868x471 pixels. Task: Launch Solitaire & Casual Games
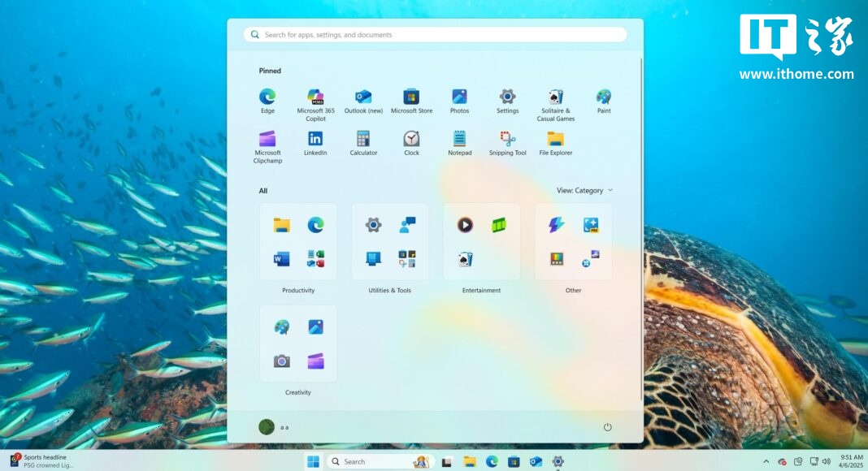[556, 105]
